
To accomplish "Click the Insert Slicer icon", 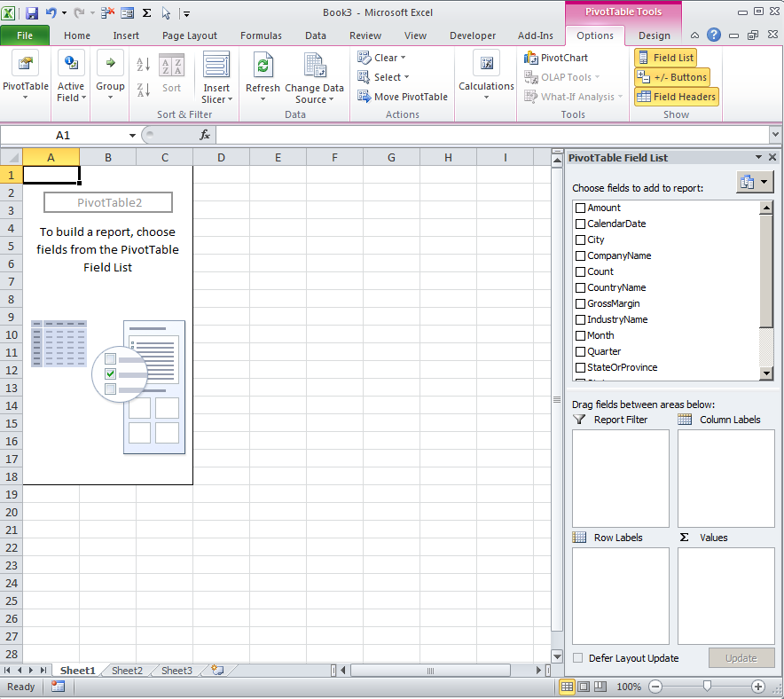I will [216, 65].
